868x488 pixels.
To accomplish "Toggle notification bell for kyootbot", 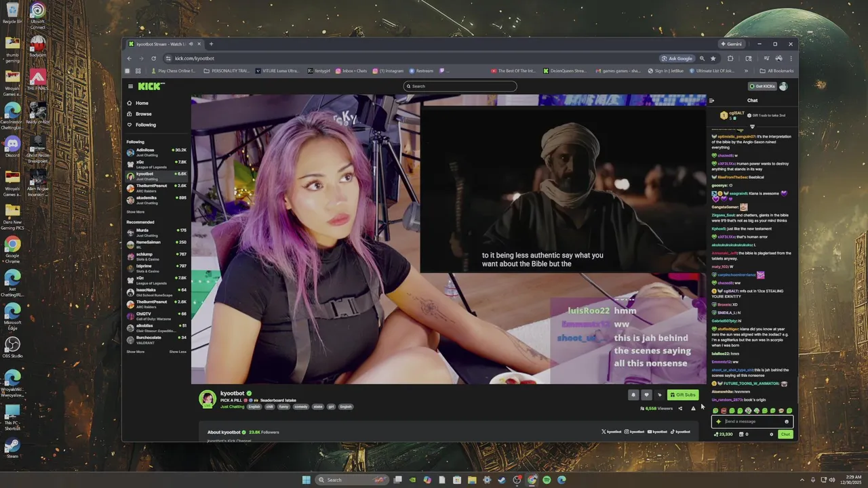I will tap(633, 394).
